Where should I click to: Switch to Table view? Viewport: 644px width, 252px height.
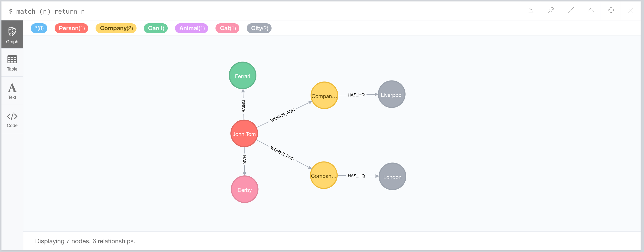pyautogui.click(x=12, y=63)
